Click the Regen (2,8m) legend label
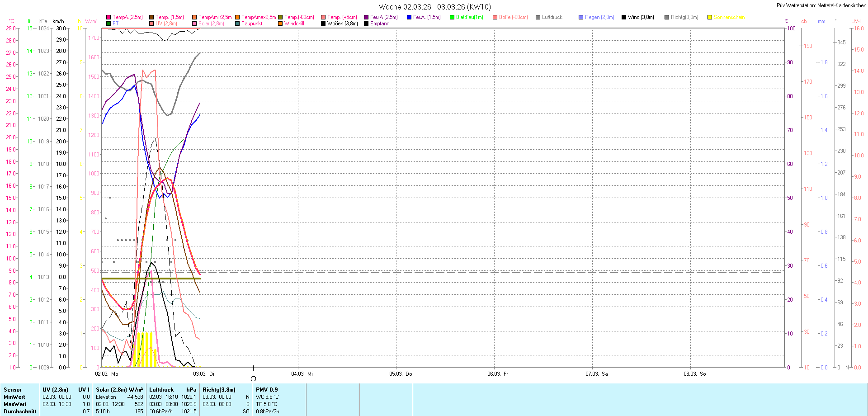Screen dimensions: 868x416 point(599,17)
